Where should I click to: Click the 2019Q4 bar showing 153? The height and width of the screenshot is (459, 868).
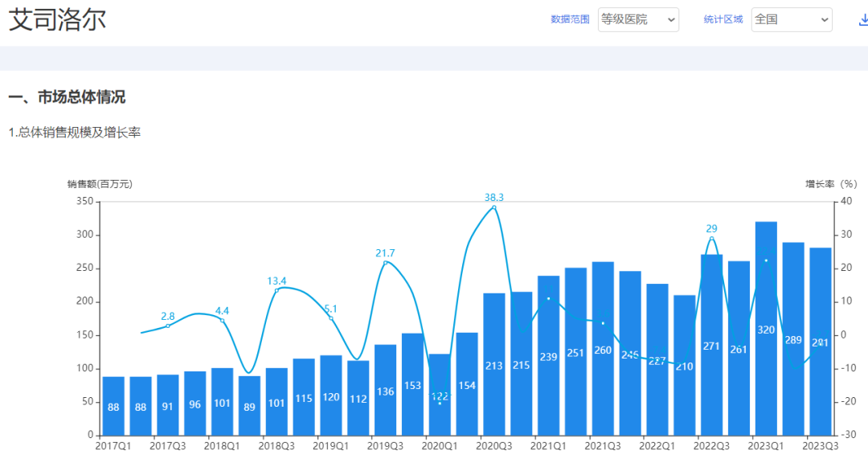(x=412, y=384)
